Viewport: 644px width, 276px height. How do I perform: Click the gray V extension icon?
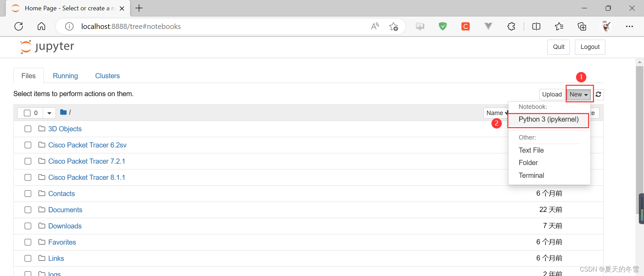pos(488,26)
